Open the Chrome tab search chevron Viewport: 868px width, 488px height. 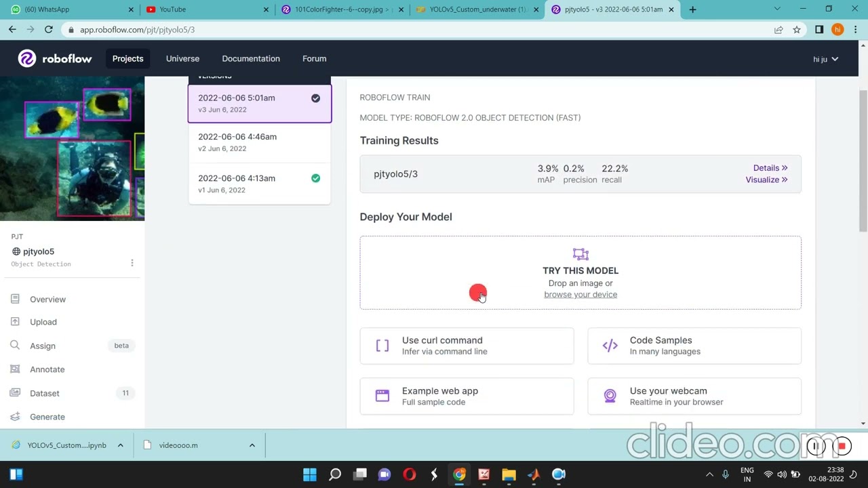coord(777,9)
